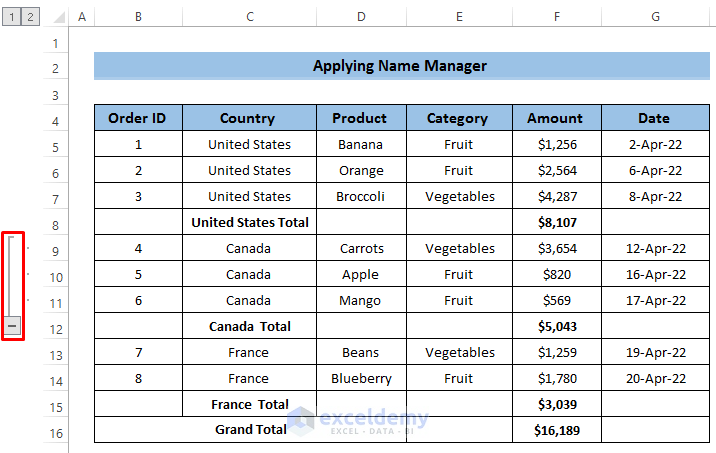
Task: Click the Applying Name Manager title cell
Action: pyautogui.click(x=400, y=66)
